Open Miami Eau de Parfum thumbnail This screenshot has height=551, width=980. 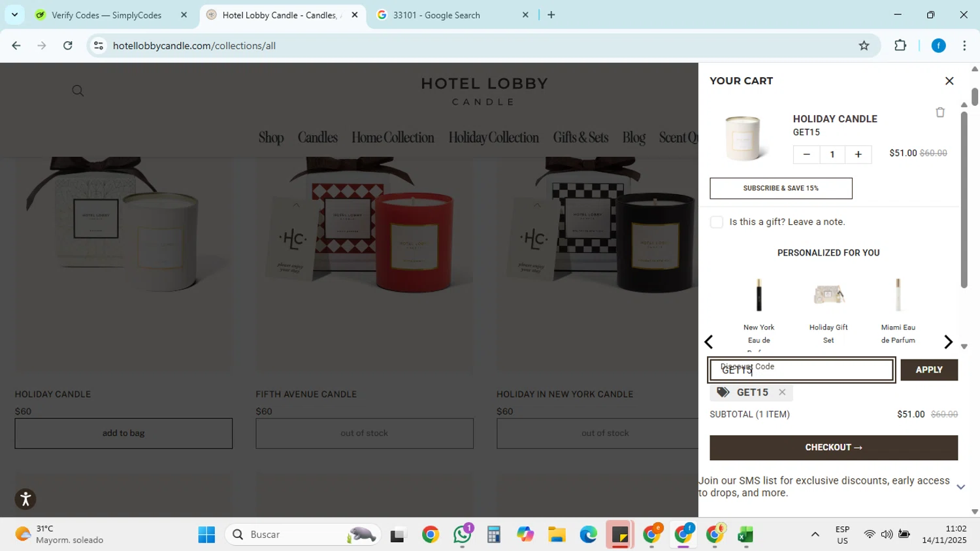click(x=898, y=295)
